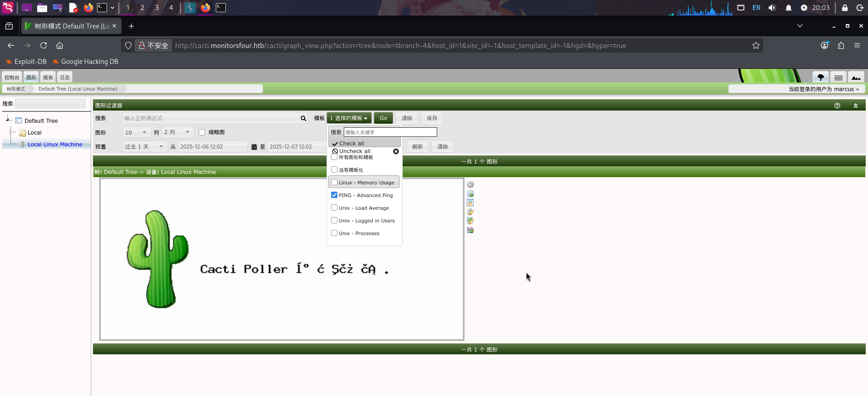Open notifications bell in system tray
This screenshot has height=396, width=868.
[789, 8]
